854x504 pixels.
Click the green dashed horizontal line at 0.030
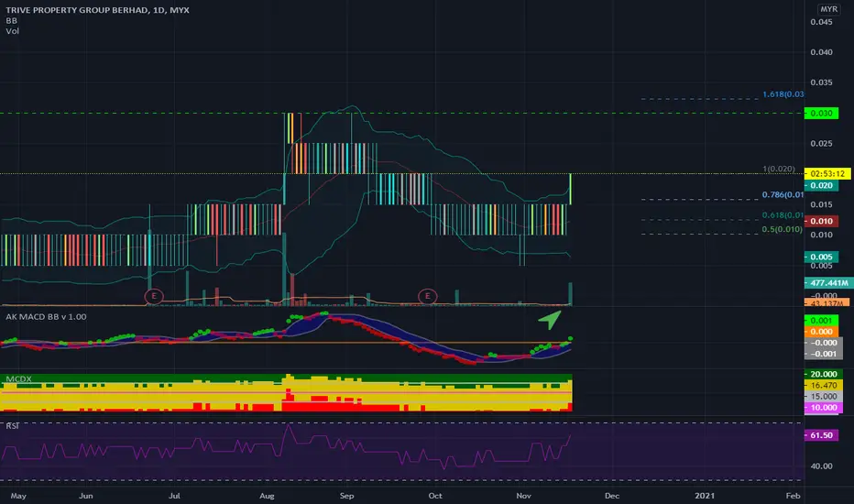click(x=402, y=114)
